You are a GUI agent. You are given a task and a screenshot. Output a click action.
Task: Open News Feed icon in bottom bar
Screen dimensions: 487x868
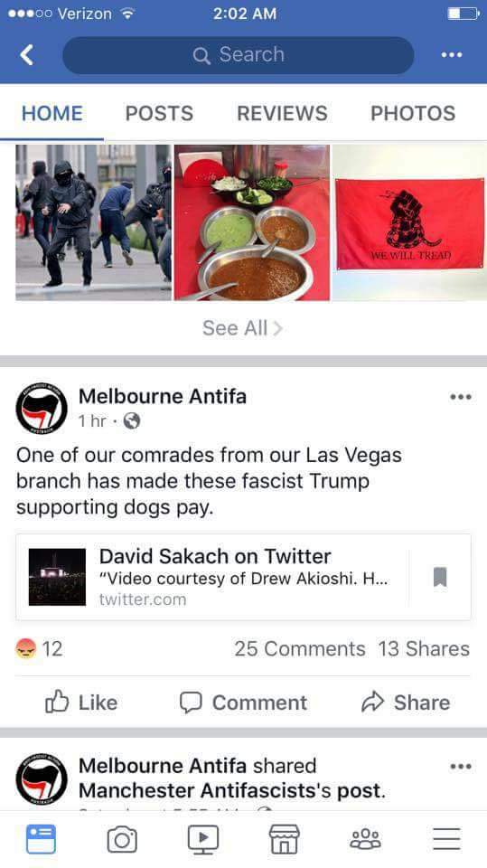[41, 839]
